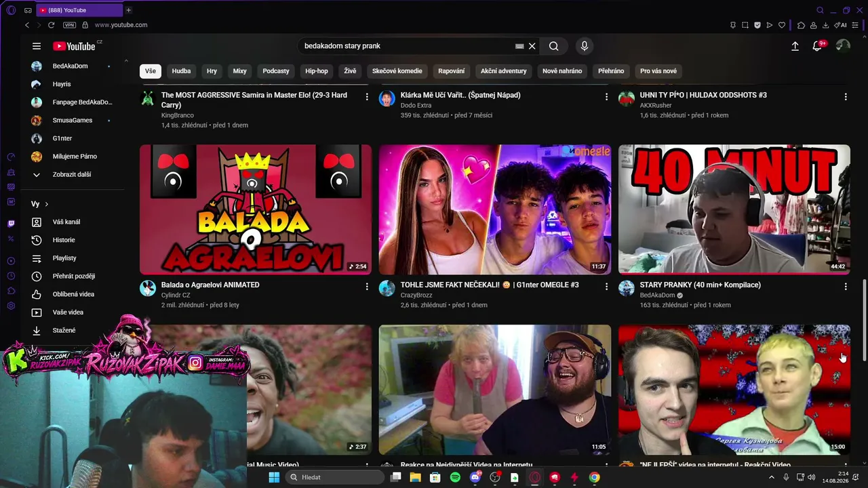Select the 'Hip-hop' filter chip
Screen dimensions: 868x488
317,71
